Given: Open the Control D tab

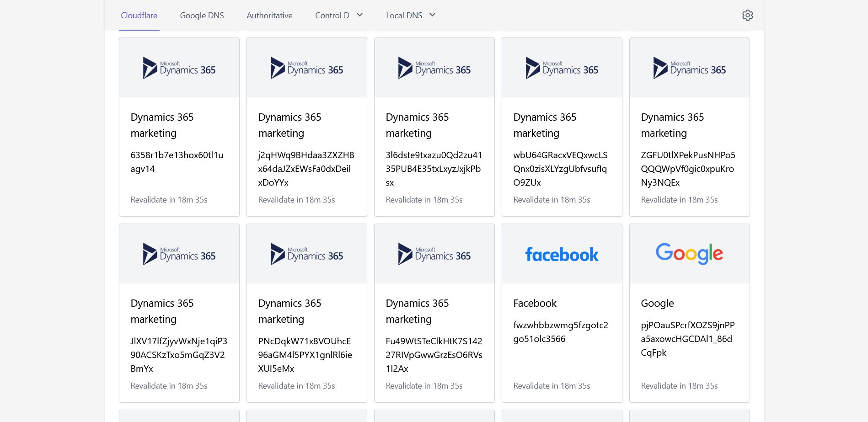Looking at the screenshot, I should [x=332, y=15].
